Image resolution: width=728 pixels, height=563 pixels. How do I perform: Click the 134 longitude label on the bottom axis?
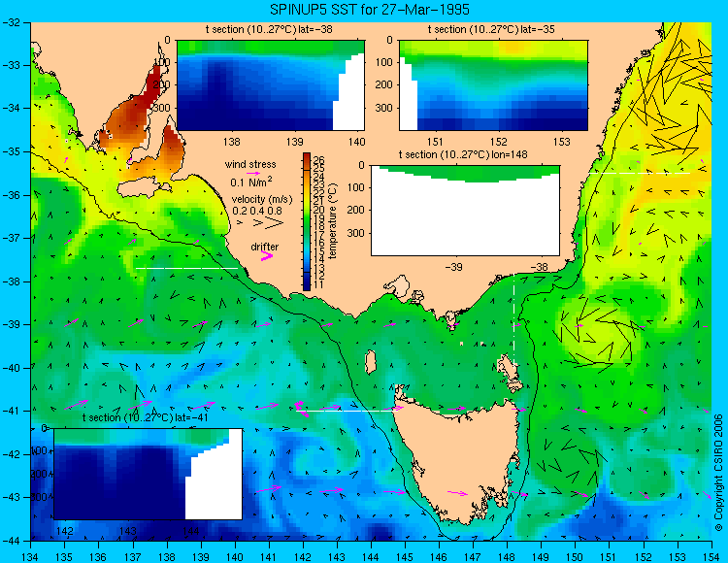pos(31,557)
